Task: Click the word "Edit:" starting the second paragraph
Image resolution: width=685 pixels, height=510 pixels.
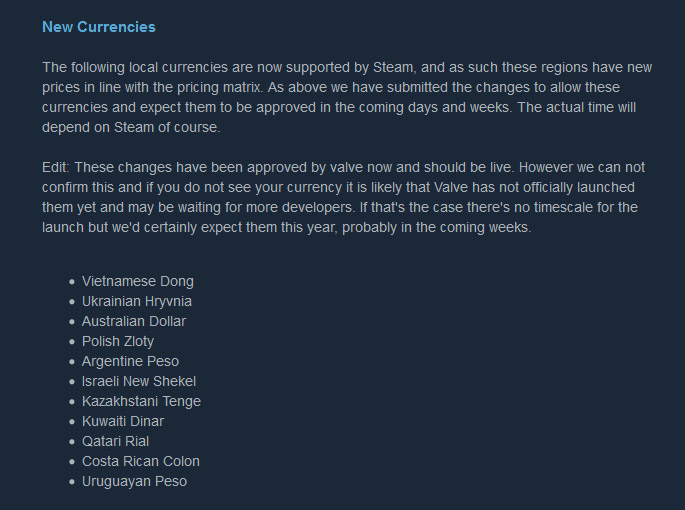Action: [56, 167]
